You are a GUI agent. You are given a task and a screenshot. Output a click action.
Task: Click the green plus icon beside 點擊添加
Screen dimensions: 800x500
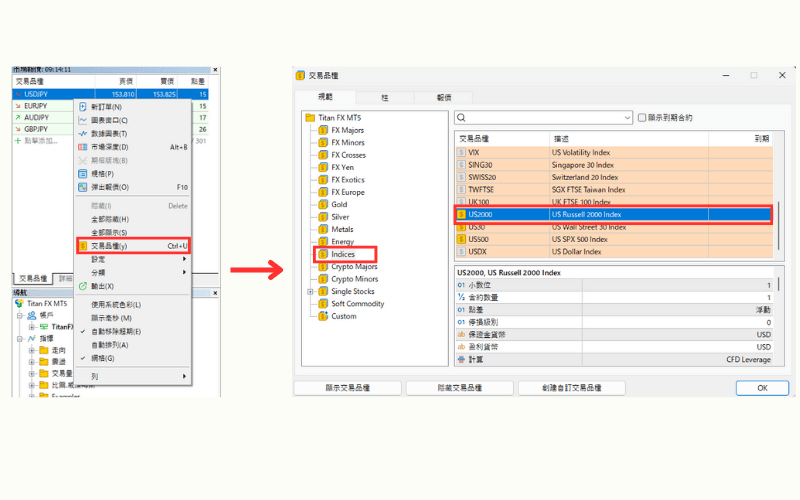pos(18,141)
